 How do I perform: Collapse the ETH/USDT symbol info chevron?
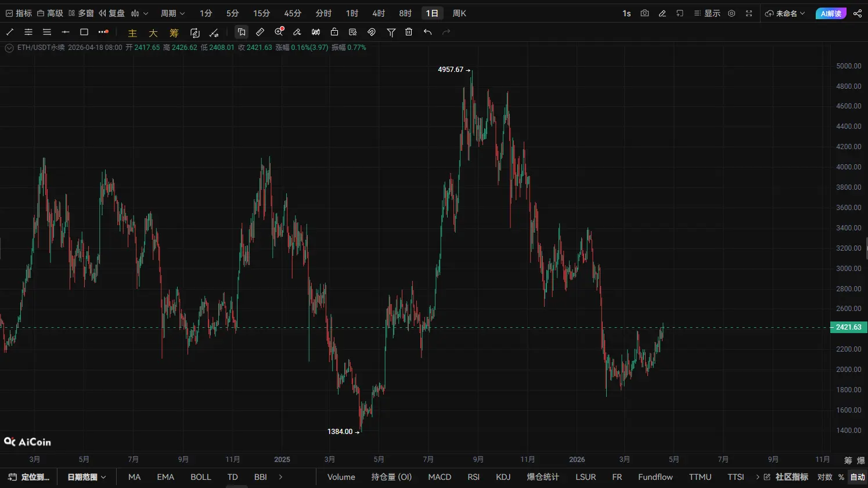[x=9, y=48]
